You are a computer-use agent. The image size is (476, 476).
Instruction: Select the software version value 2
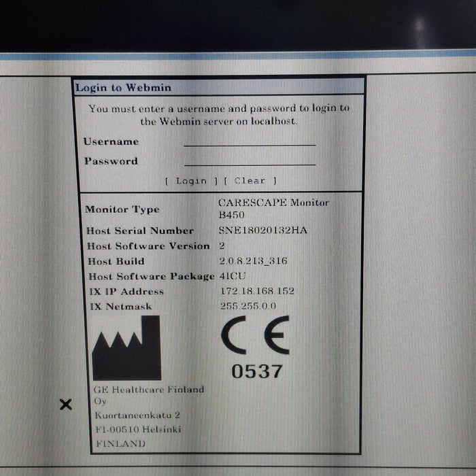222,245
